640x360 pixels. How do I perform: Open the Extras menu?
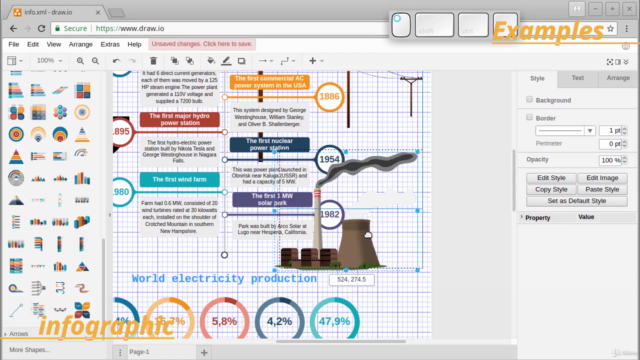coord(110,44)
